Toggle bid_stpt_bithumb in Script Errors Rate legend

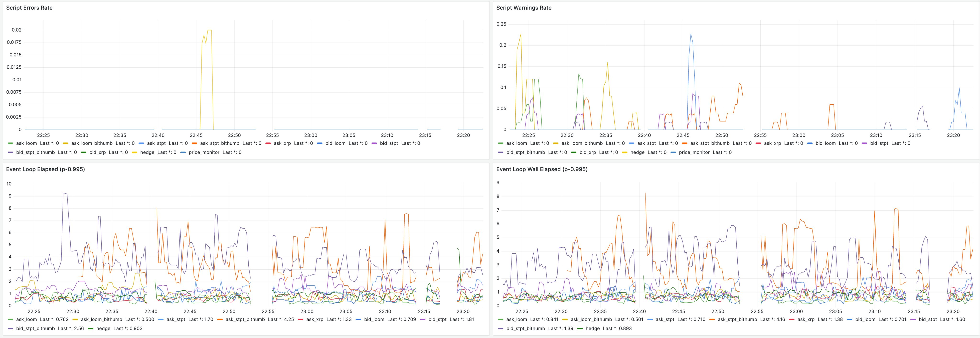[35, 153]
